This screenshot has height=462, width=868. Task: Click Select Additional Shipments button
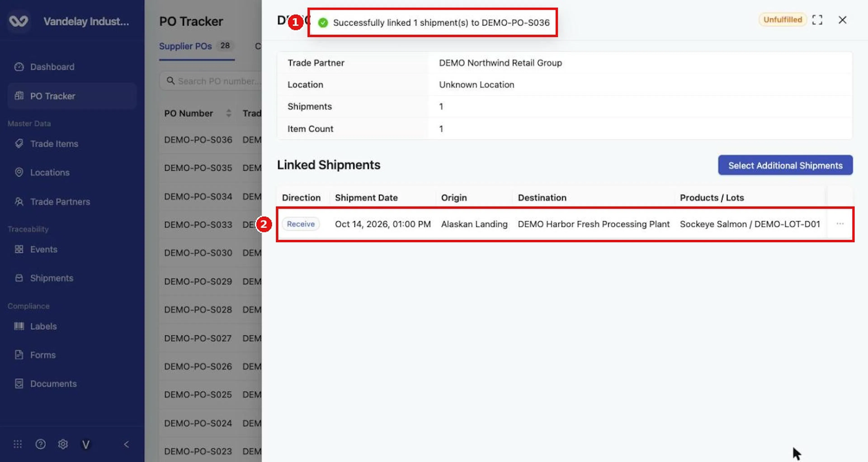[x=785, y=165]
